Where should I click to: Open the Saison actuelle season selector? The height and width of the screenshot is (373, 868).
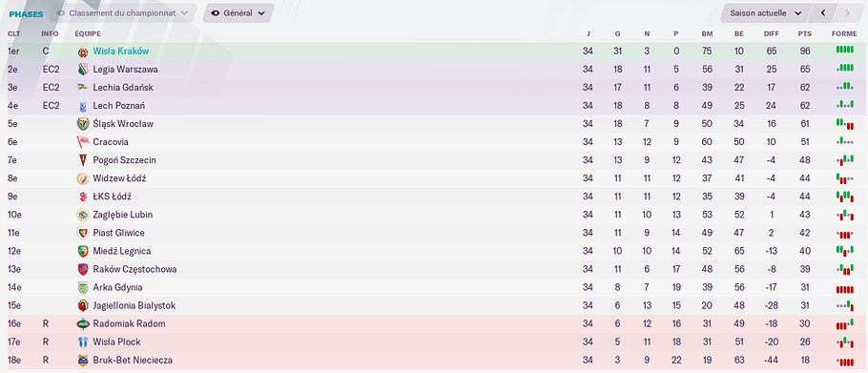coord(766,12)
